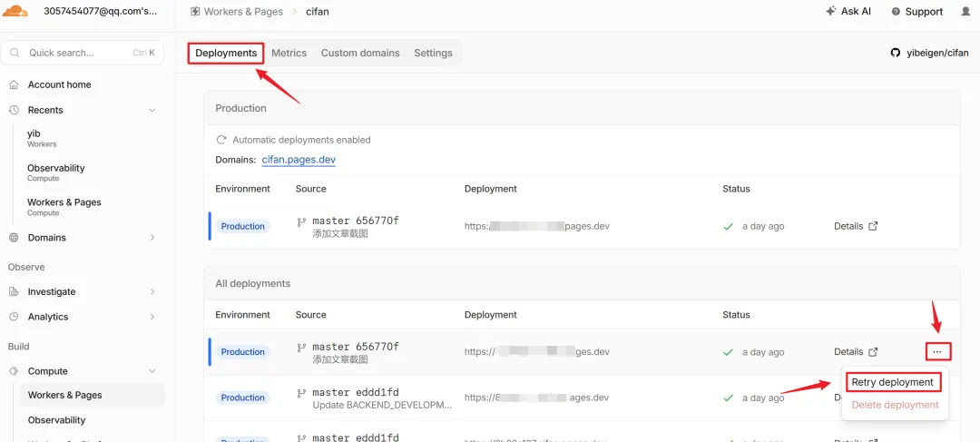Open the Ask AI assistant

[x=848, y=11]
